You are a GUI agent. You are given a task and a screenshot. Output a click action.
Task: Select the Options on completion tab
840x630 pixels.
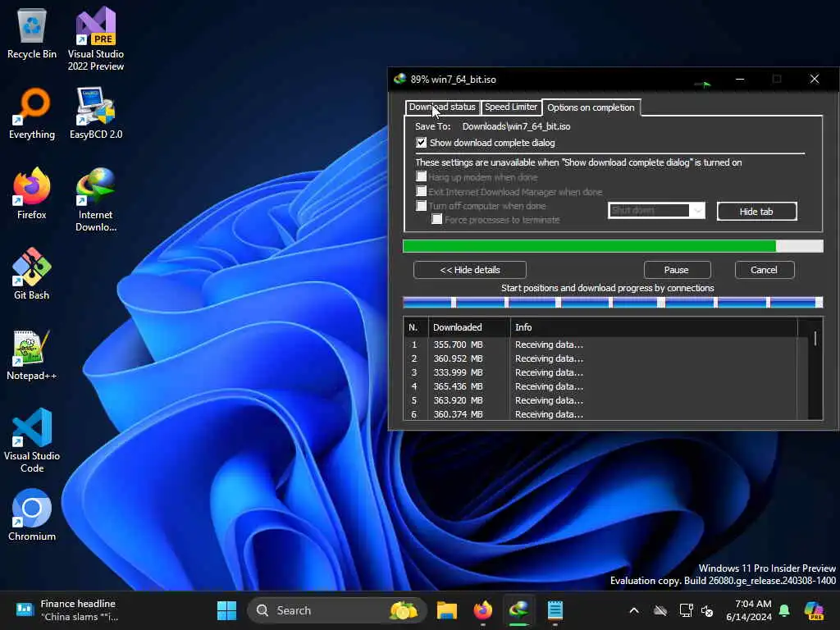click(x=591, y=107)
